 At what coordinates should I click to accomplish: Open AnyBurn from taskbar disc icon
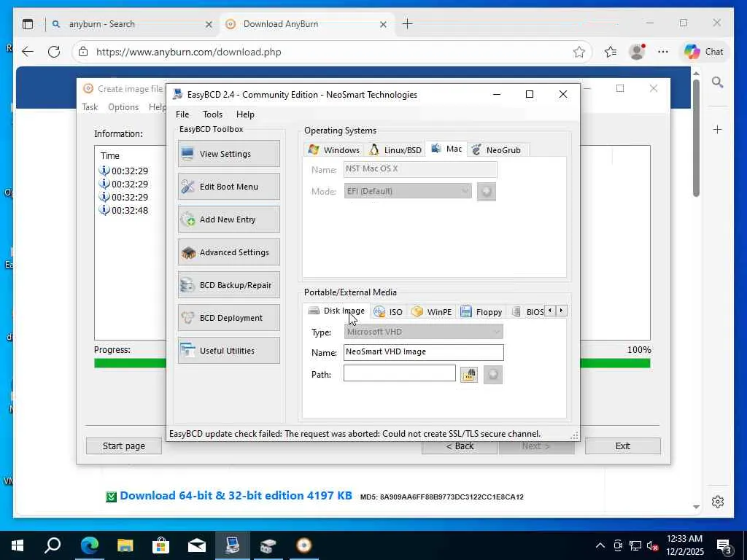pos(304,545)
